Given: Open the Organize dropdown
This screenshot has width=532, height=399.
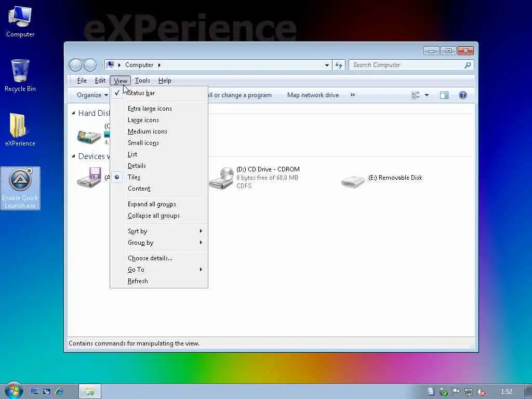Looking at the screenshot, I should [x=92, y=95].
